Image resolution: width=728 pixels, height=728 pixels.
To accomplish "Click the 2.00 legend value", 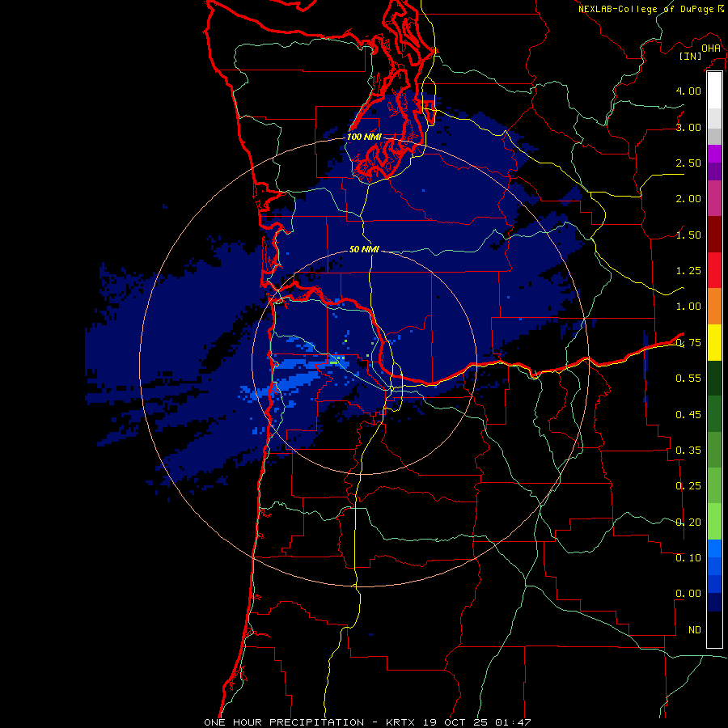I will 688,199.
